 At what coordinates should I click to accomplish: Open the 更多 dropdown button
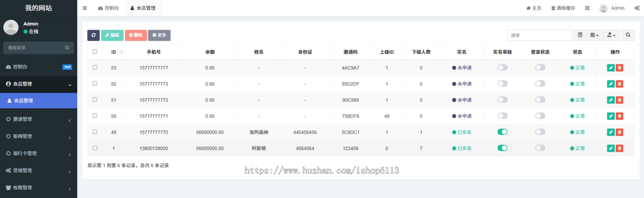pos(159,35)
